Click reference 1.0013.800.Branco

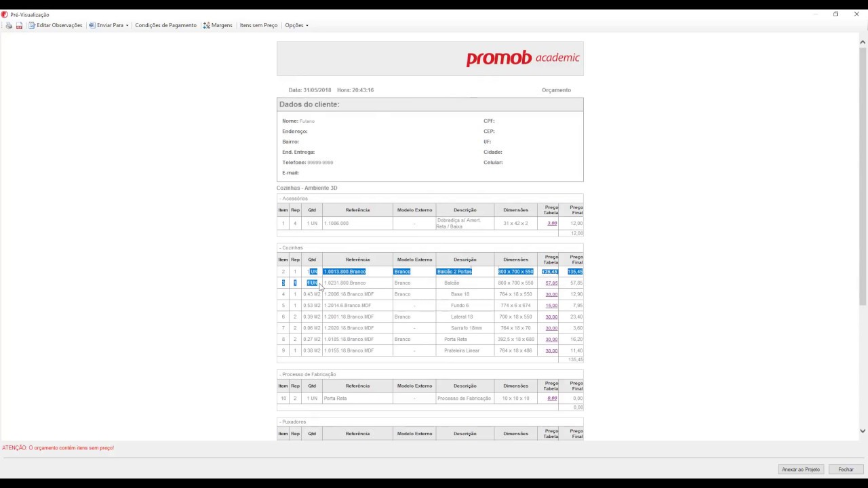click(x=344, y=272)
